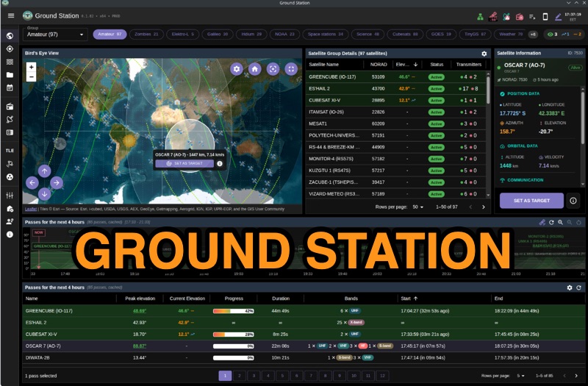Screen dimensions: 588x386
Task: Open the TLE item in left sidebar
Action: (10, 149)
